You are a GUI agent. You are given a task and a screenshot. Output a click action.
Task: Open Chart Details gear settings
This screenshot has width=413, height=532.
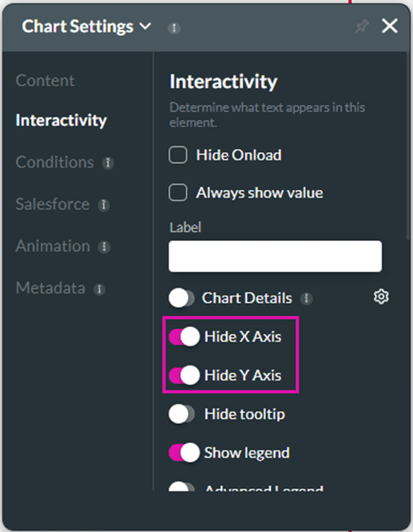[381, 297]
